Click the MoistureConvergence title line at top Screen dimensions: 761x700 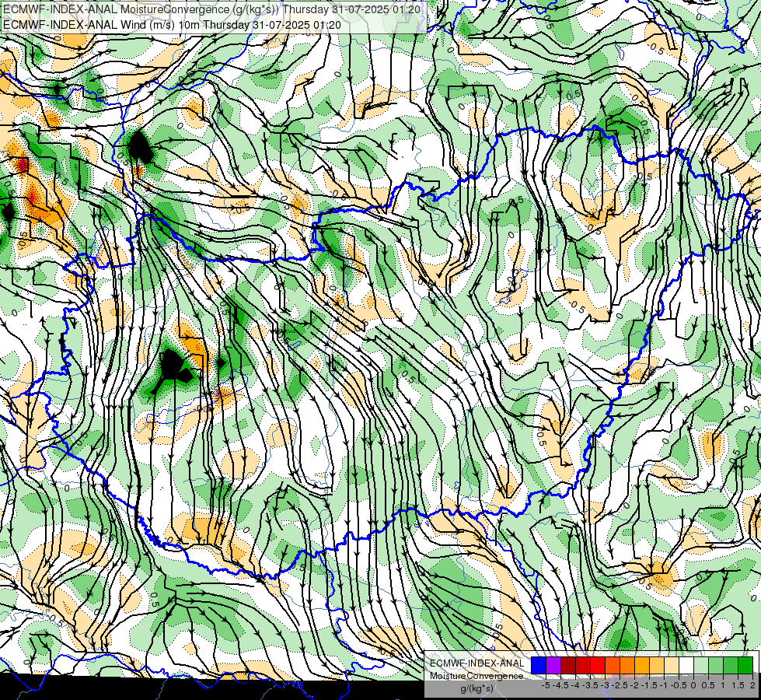pyautogui.click(x=212, y=9)
